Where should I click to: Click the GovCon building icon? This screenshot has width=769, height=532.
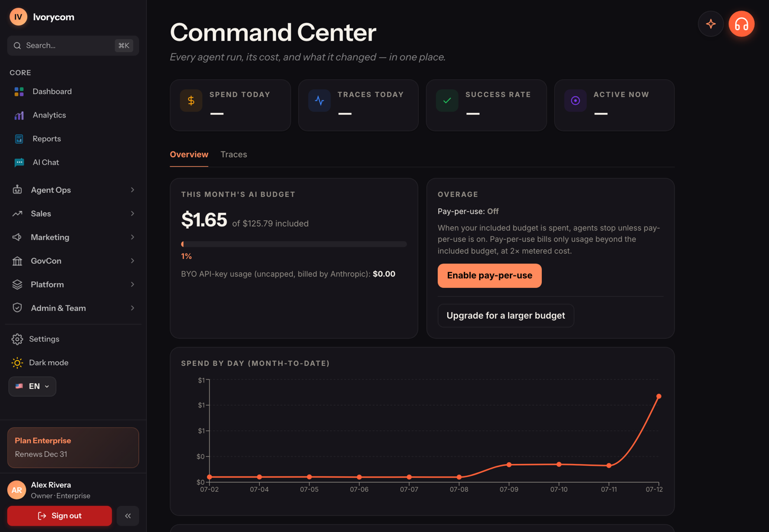(17, 261)
